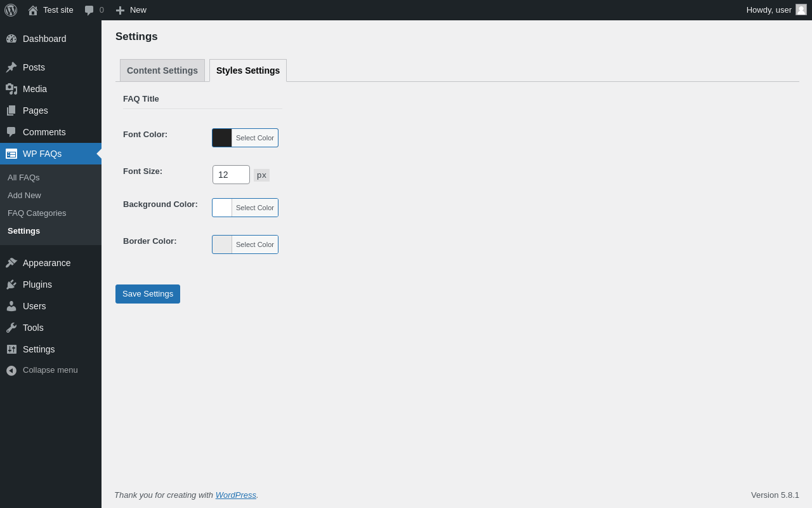The width and height of the screenshot is (812, 508).
Task: Click the Pages icon in sidebar
Action: coord(11,110)
